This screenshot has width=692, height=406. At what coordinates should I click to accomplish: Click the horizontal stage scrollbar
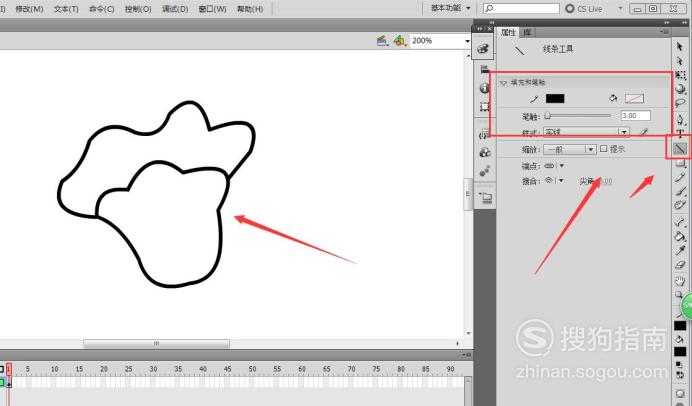tap(156, 343)
